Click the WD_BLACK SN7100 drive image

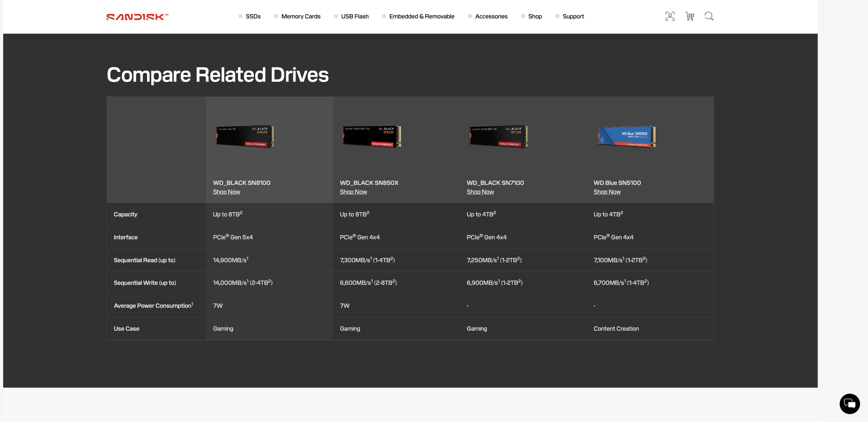click(498, 136)
